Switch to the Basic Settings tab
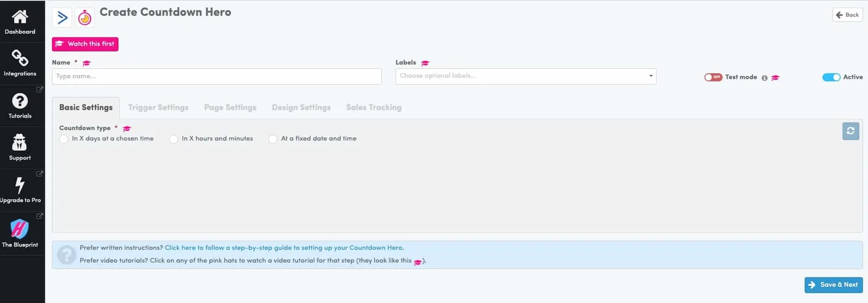Viewport: 868px width, 303px height. tap(86, 107)
